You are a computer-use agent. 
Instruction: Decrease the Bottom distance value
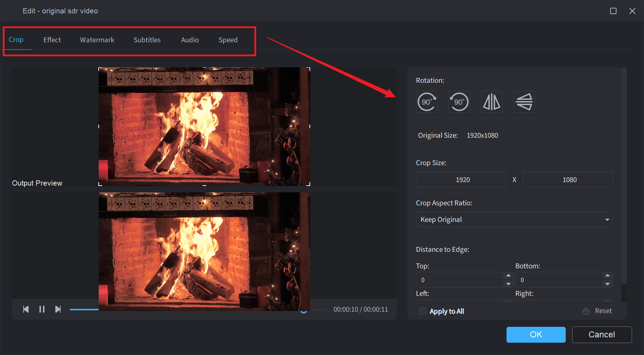tap(607, 284)
